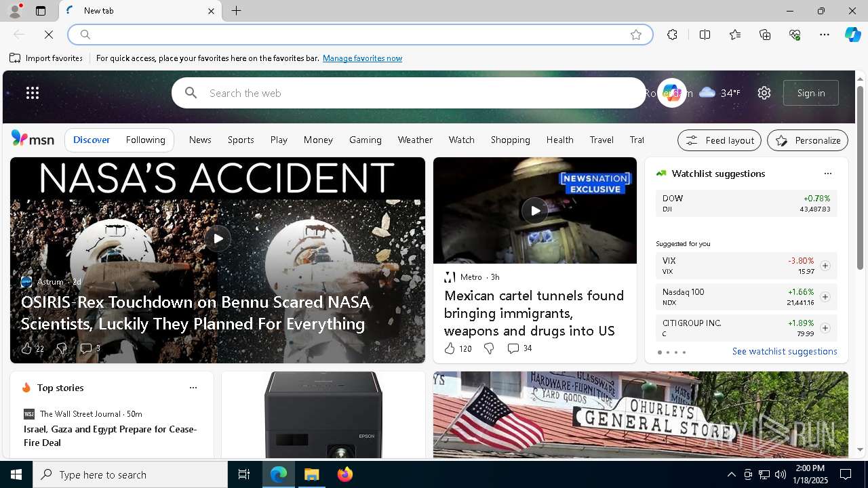Open the DOW index row
The height and width of the screenshot is (488, 868).
point(746,203)
